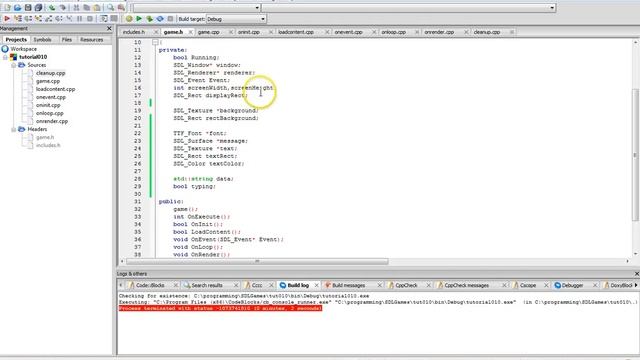Collapse the Sources folder in tree
Image resolution: width=640 pixels, height=360 pixels.
[x=13, y=65]
